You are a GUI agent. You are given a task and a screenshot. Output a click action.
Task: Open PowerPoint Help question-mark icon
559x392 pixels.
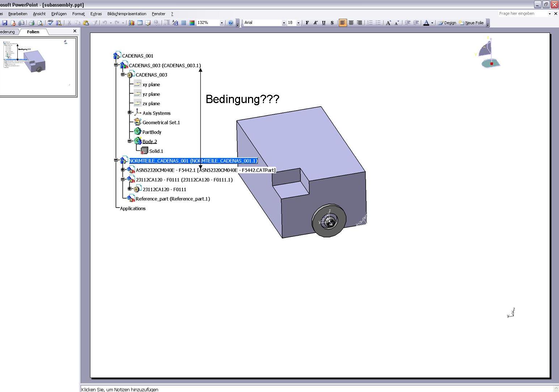[x=231, y=23]
